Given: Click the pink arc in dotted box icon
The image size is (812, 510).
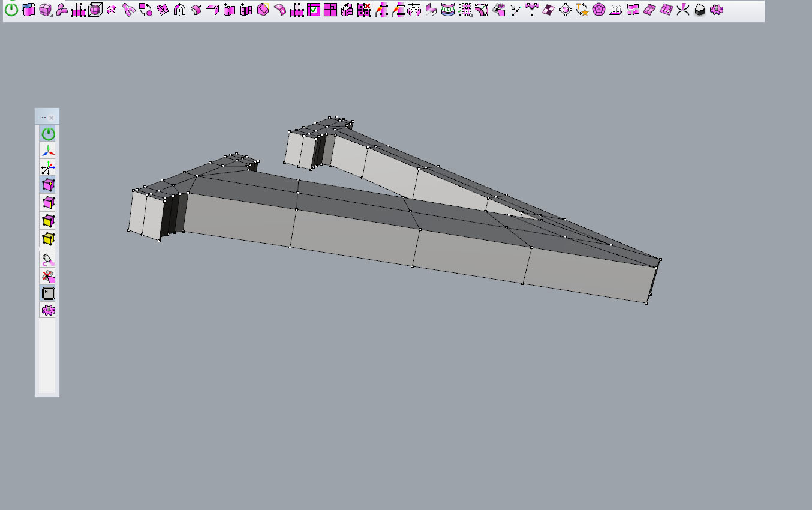Looking at the screenshot, I should 482,10.
